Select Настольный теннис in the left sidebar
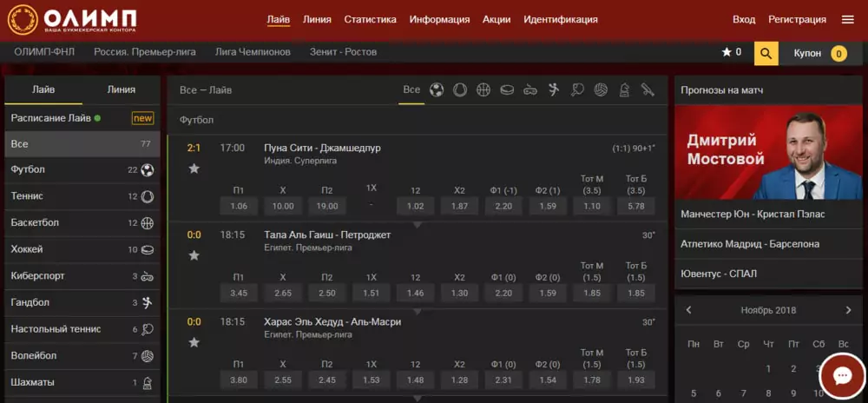This screenshot has height=403, width=868. (82, 329)
